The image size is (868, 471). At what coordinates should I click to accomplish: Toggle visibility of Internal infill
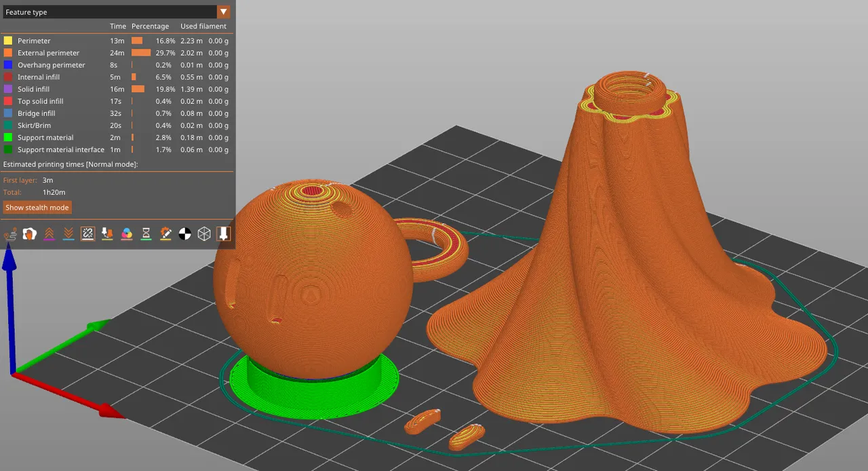click(x=117, y=77)
